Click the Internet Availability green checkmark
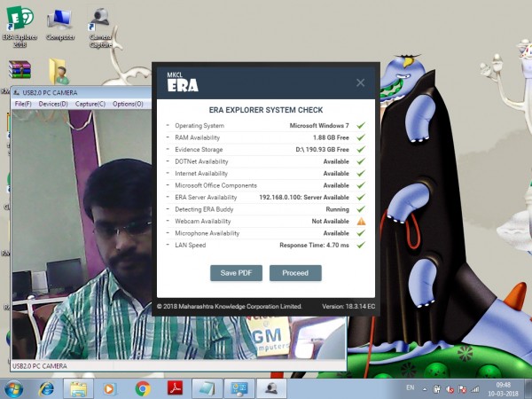 pyautogui.click(x=361, y=174)
